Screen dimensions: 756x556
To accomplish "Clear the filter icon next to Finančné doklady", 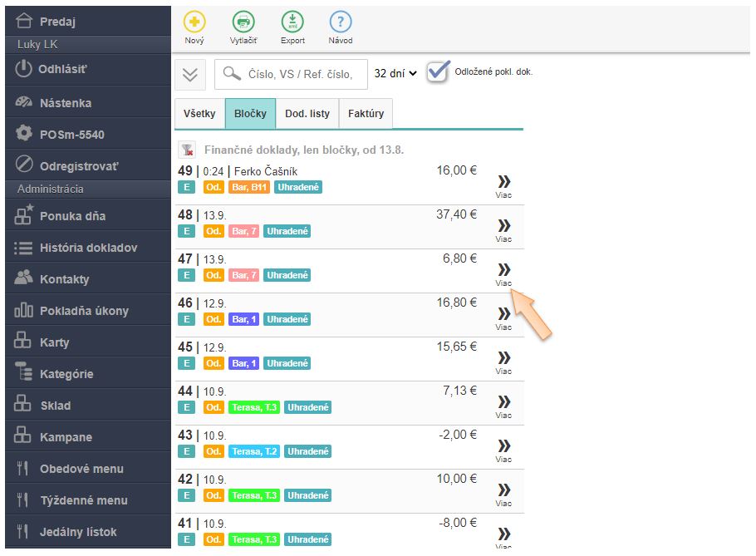I will (x=188, y=150).
